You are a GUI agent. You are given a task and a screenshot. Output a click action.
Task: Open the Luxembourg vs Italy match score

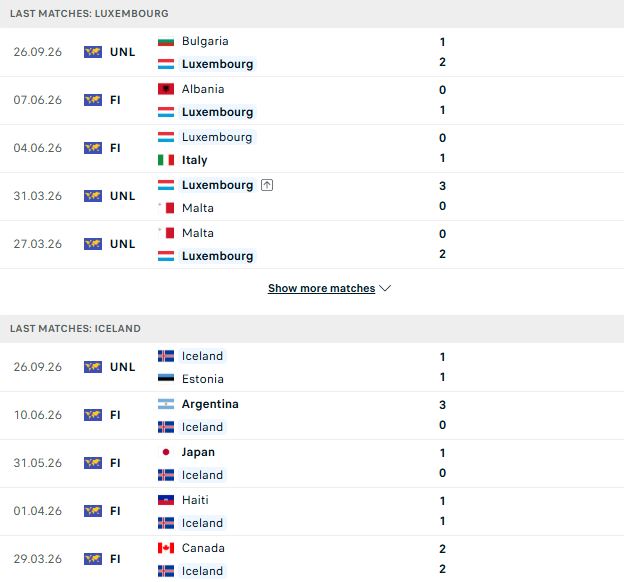click(442, 148)
